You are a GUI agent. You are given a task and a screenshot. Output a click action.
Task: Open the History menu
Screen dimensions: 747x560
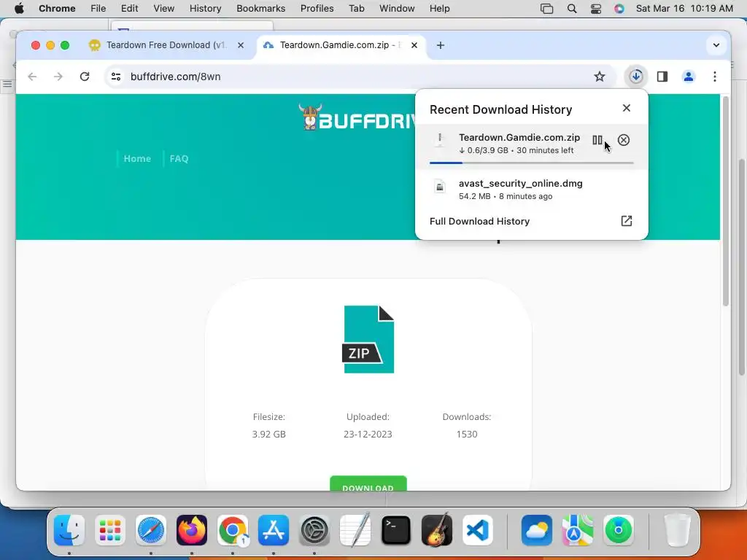click(x=205, y=9)
